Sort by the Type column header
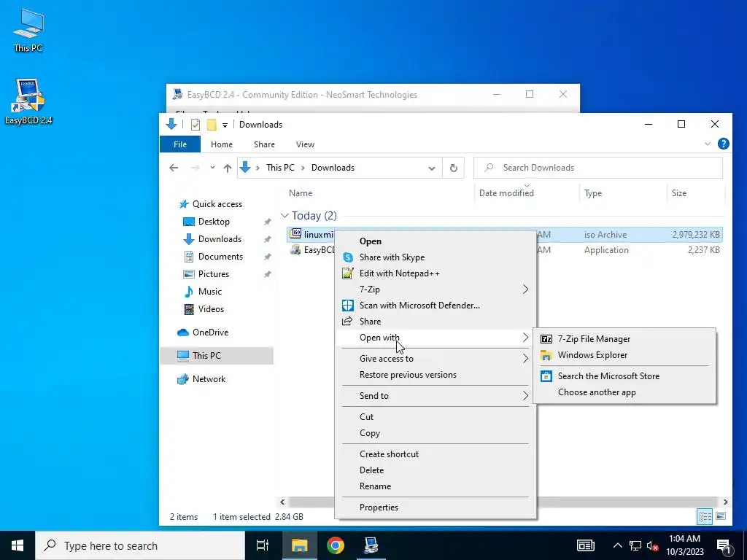Image resolution: width=747 pixels, height=560 pixels. click(x=593, y=193)
